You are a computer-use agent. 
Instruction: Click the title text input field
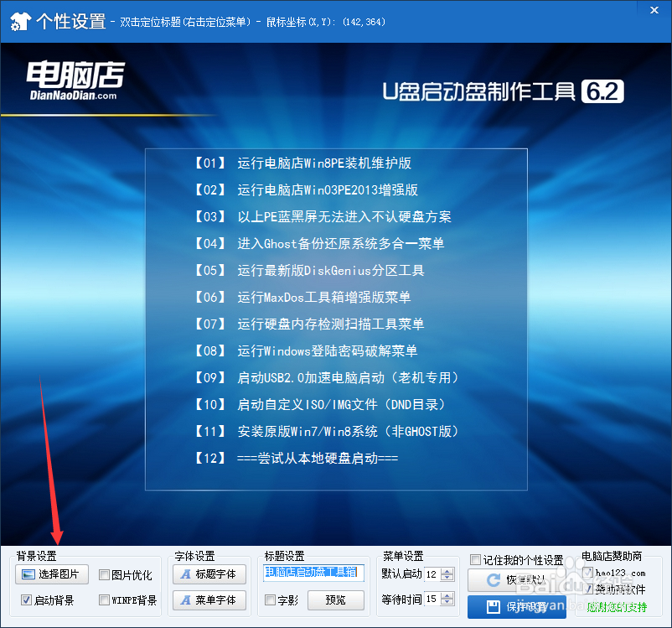coord(313,573)
